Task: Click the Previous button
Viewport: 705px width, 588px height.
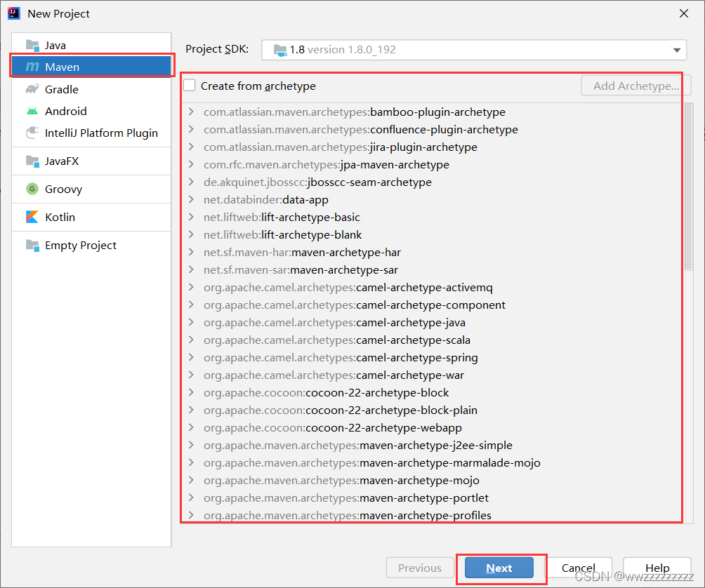Action: coord(420,568)
